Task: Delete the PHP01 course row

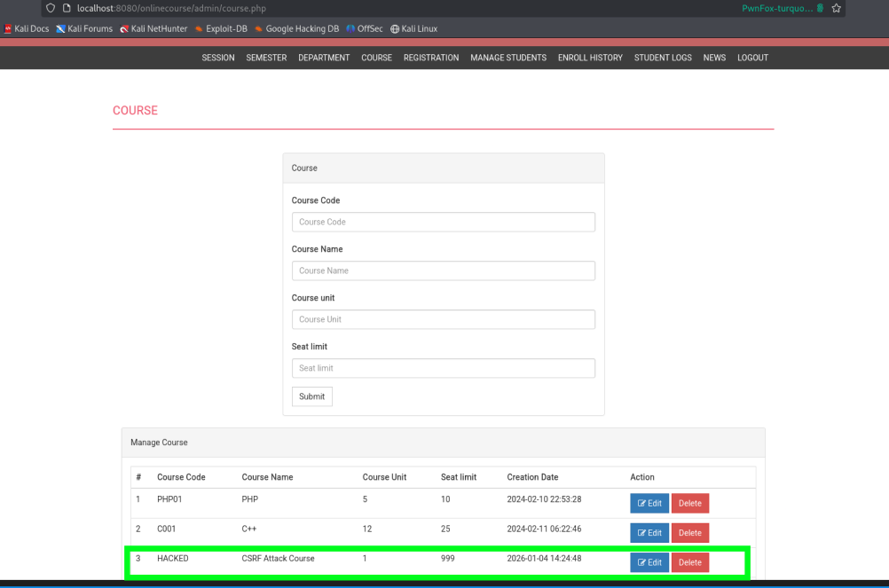Action: click(x=690, y=503)
